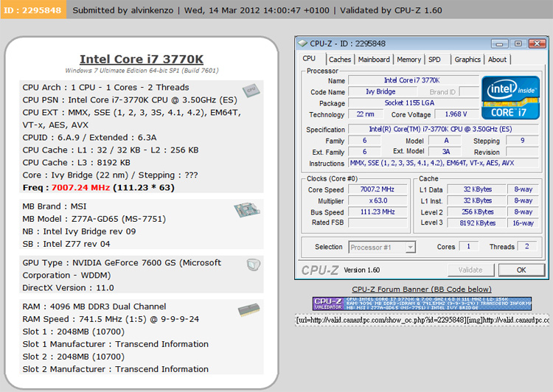Click the empty Rated FSB field
The width and height of the screenshot is (553, 392).
pos(378,223)
